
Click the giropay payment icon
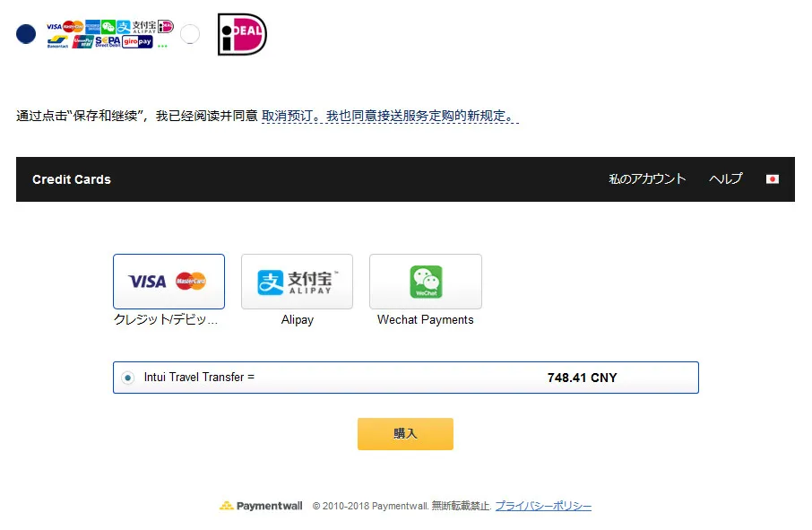click(138, 40)
